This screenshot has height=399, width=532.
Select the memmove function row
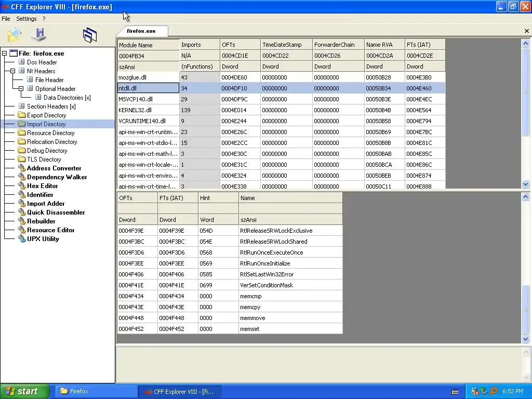pyautogui.click(x=230, y=318)
